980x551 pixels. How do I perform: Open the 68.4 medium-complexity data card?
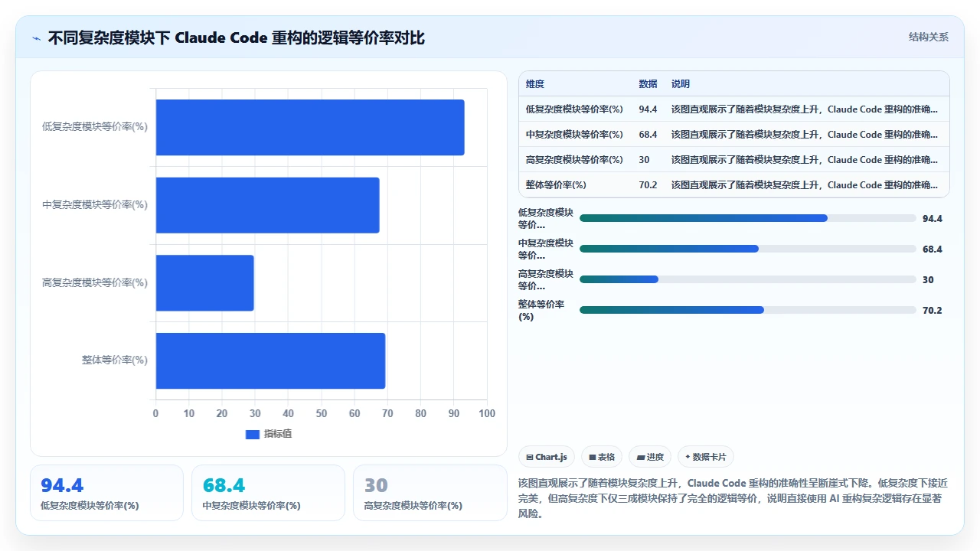(x=269, y=493)
